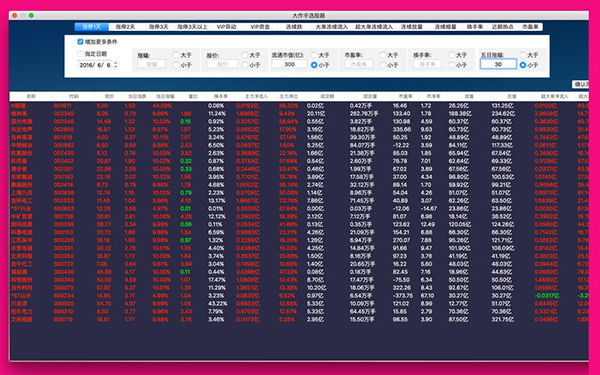Switch to the 连续放量 tab
600x375 pixels.
click(412, 27)
